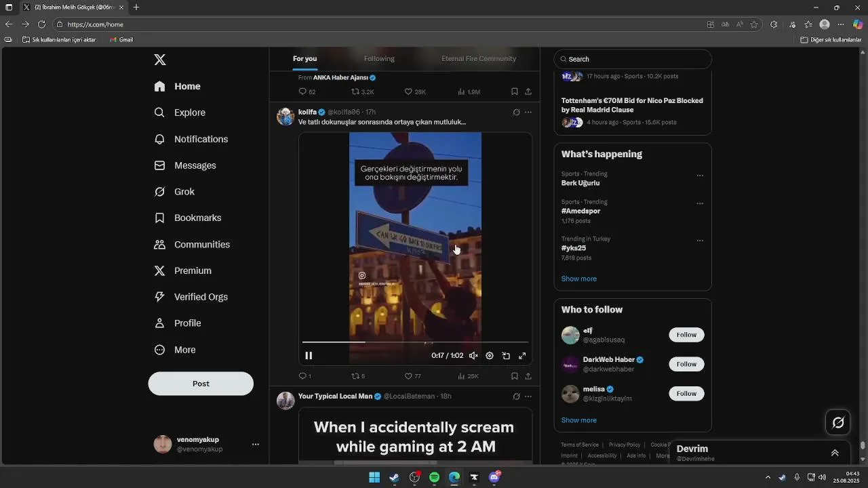
Task: Pause the kolifa video
Action: click(309, 356)
